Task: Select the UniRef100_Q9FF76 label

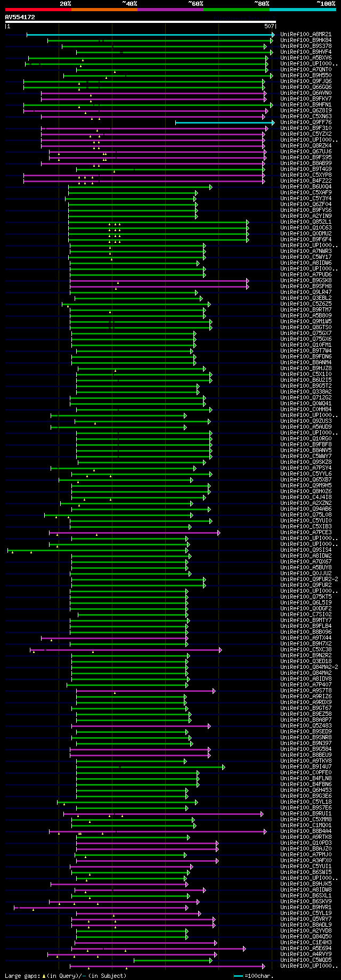Action: coord(306,123)
